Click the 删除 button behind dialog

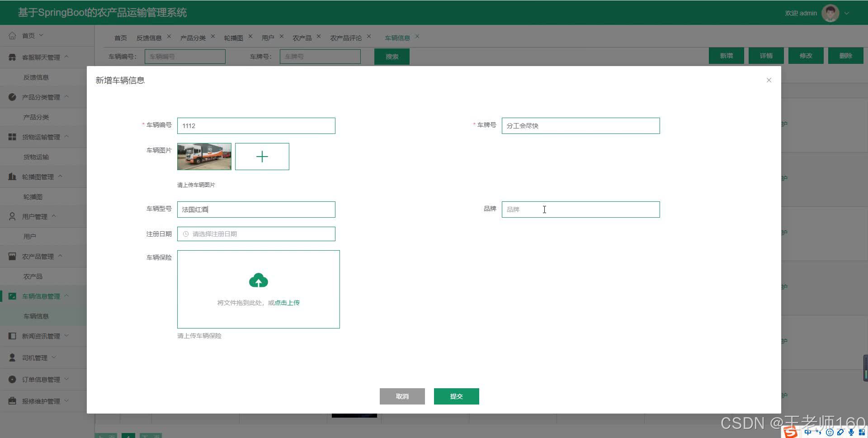[846, 56]
